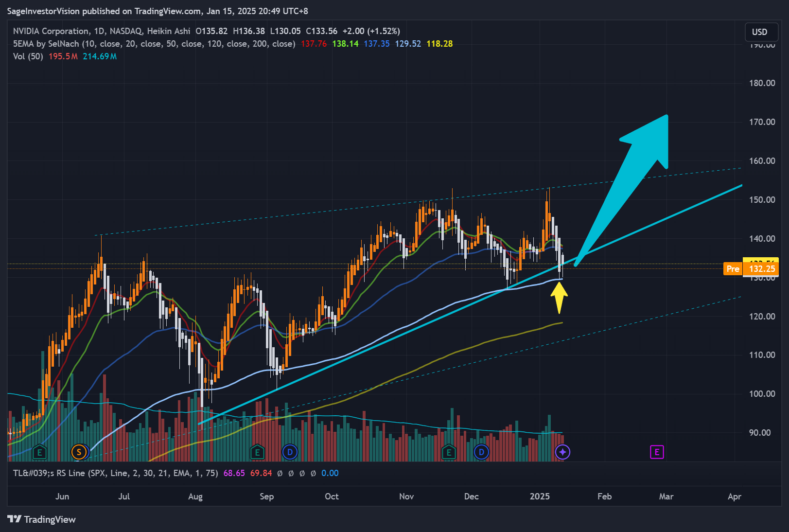The width and height of the screenshot is (789, 532).
Task: Click the 195.5M volume value
Action: tap(63, 56)
